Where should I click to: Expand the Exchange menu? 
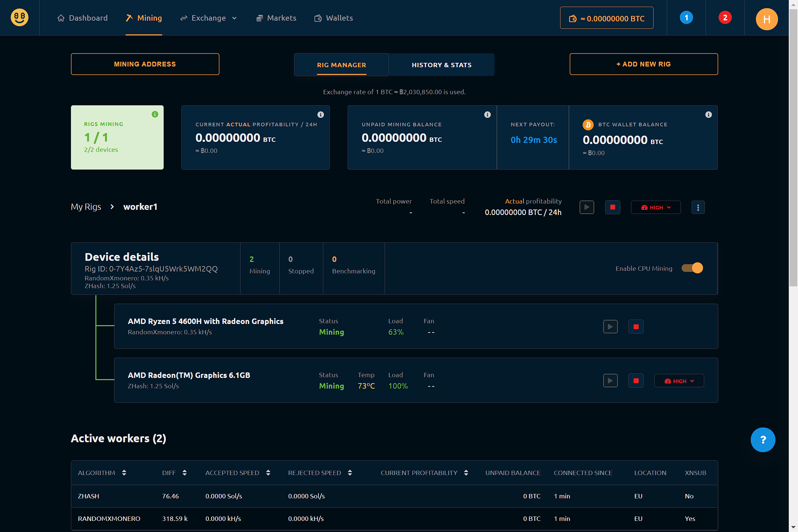[x=208, y=18]
